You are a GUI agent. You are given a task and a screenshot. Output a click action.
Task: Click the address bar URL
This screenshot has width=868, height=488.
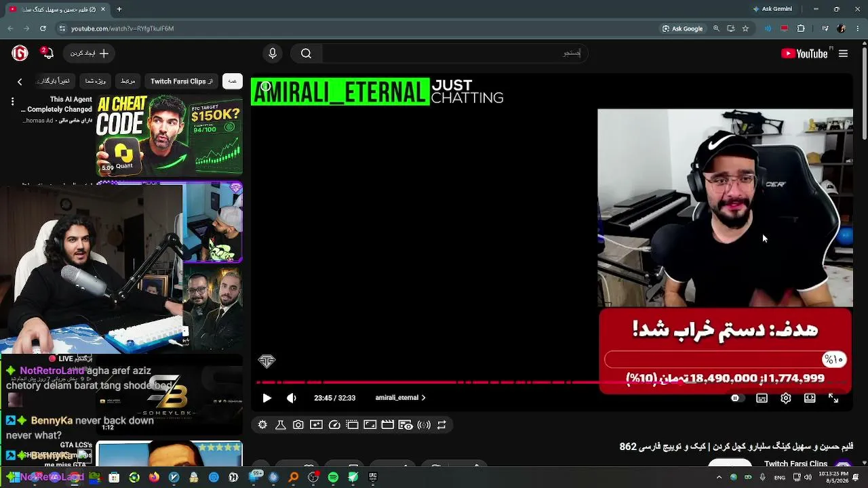tap(123, 28)
